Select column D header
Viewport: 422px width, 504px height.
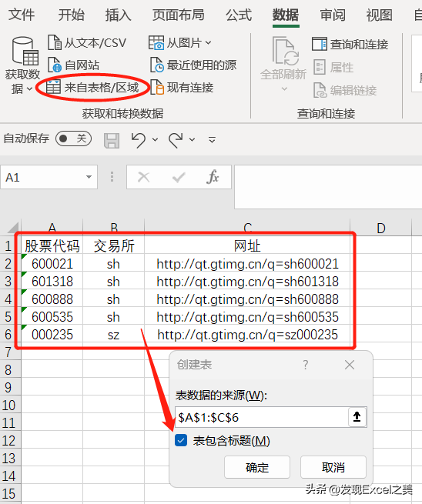[381, 228]
